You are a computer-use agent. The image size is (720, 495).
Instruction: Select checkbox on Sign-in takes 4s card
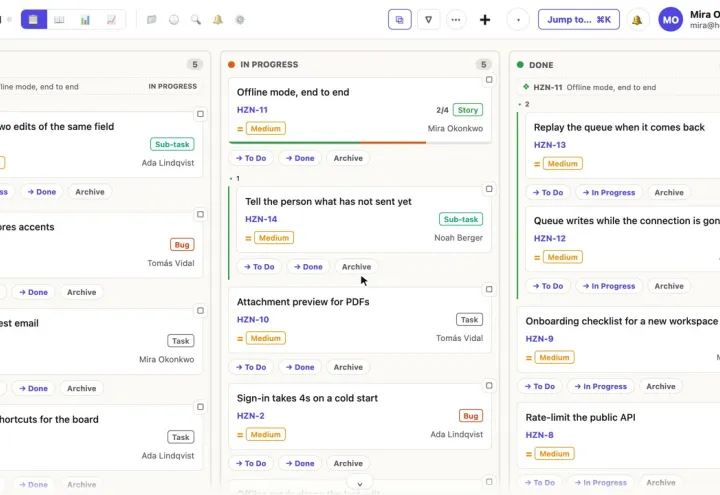(x=489, y=386)
